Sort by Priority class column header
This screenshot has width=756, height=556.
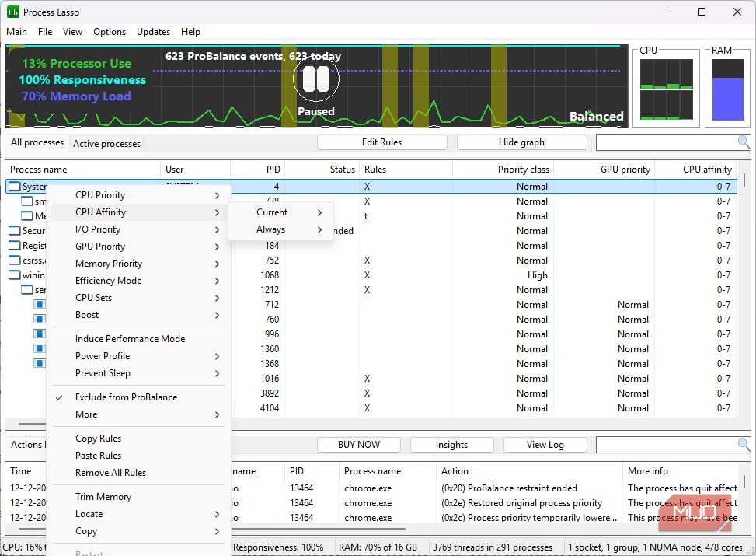tap(503, 170)
